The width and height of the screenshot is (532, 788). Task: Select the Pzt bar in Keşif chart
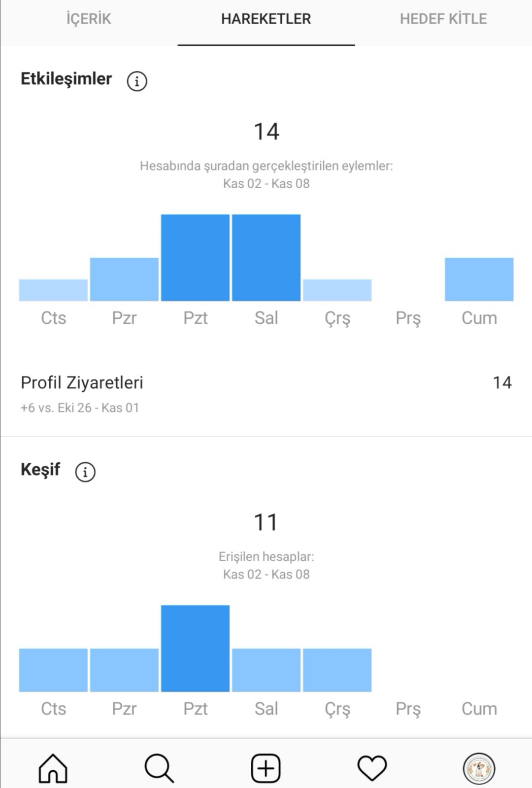coord(195,649)
